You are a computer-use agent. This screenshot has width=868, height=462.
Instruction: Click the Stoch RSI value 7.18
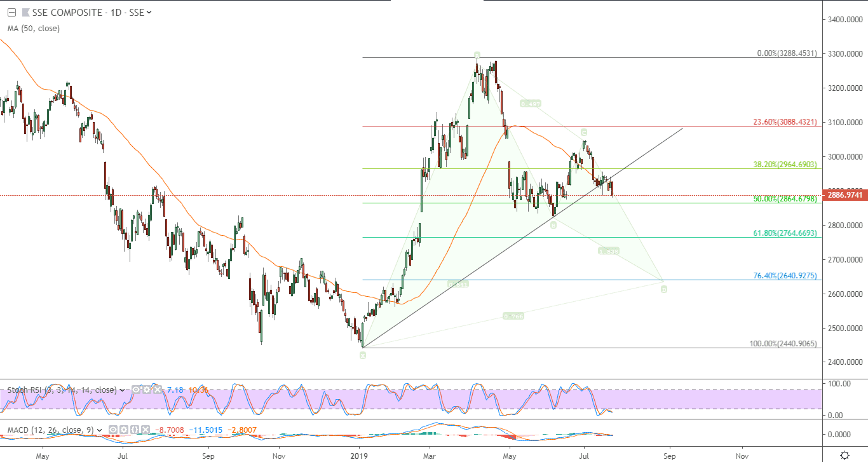(x=175, y=390)
